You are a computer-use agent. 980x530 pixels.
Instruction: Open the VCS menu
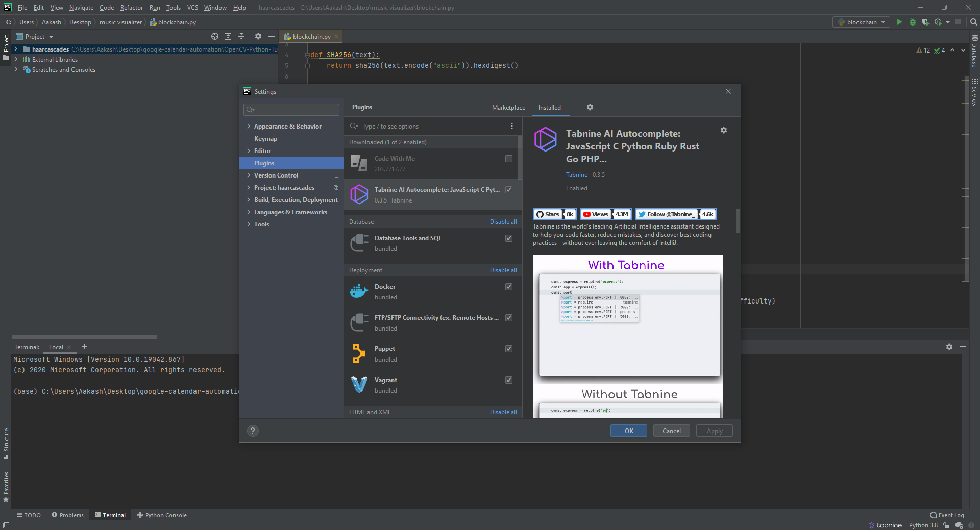(x=192, y=8)
